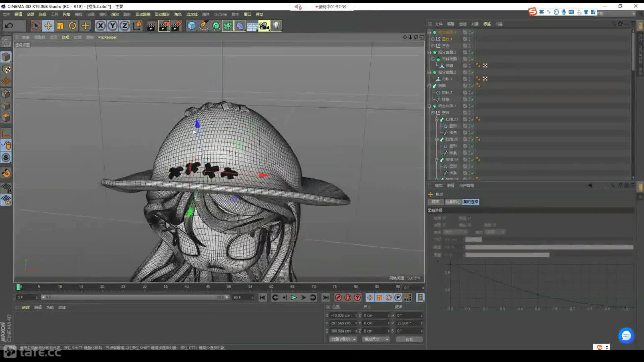This screenshot has height=362, width=644.
Task: Toggle Autokeying red button
Action: (x=348, y=298)
